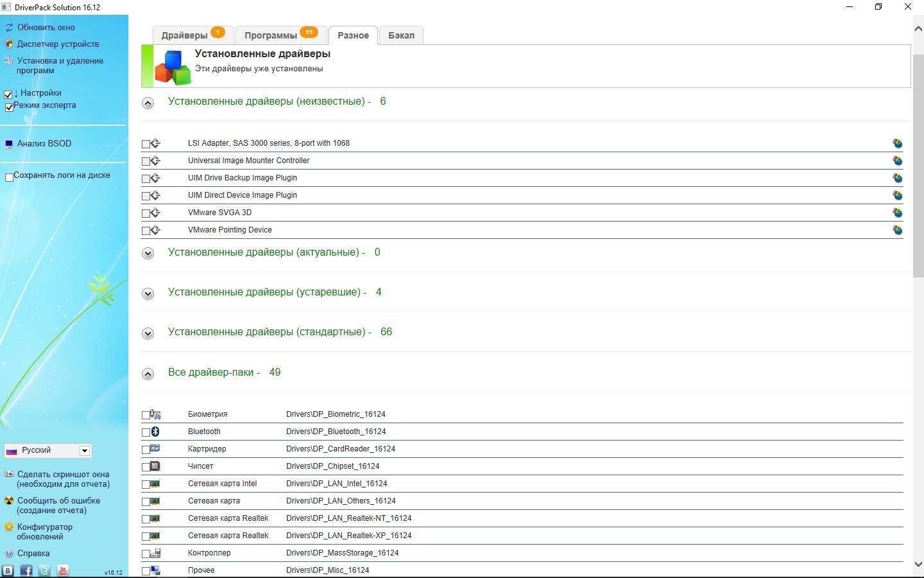Enable Сохранять логи на диске checkbox
This screenshot has height=578, width=924.
[9, 177]
